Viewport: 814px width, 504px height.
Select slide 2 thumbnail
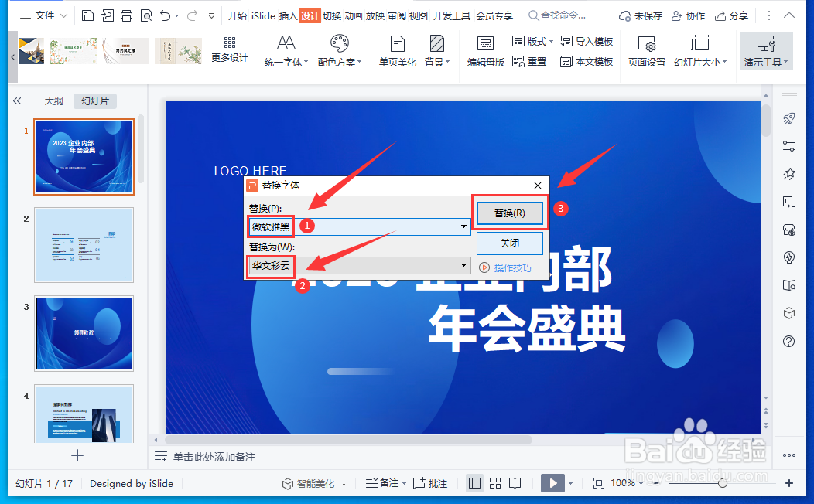click(84, 245)
